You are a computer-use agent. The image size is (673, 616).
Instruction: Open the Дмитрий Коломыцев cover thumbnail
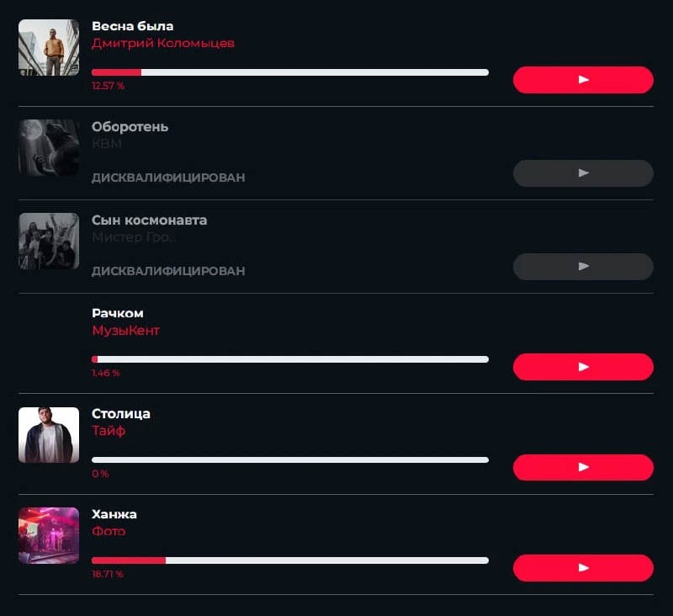[x=49, y=48]
